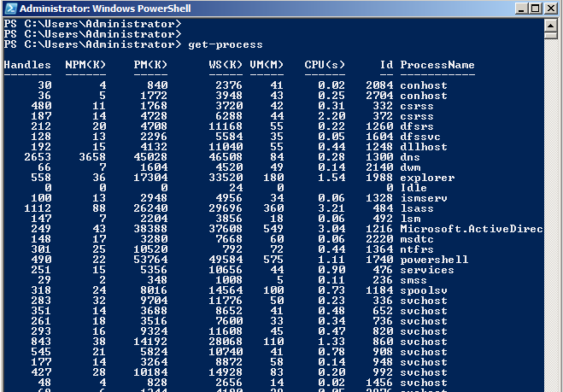Minimize the PowerShell window

tap(521, 9)
